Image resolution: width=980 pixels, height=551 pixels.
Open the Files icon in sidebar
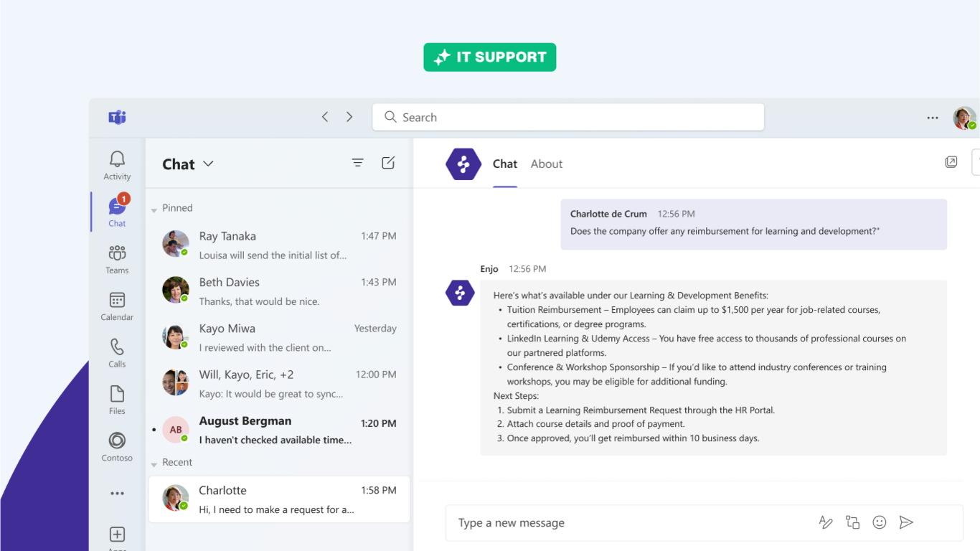pos(117,394)
